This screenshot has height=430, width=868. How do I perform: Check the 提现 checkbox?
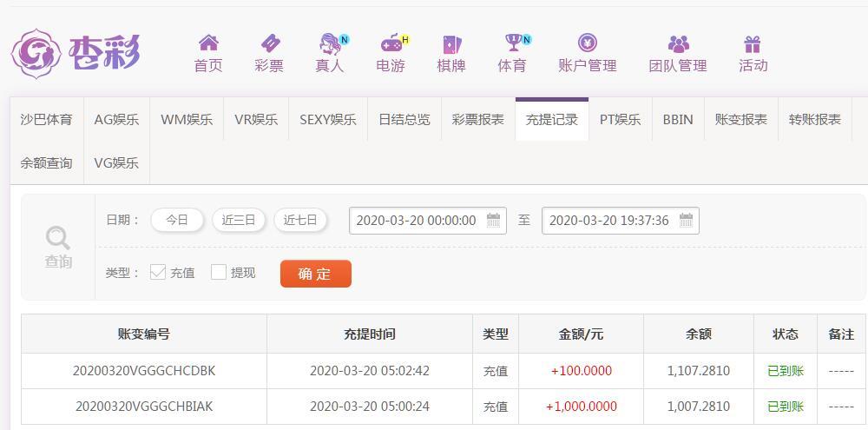pyautogui.click(x=219, y=272)
